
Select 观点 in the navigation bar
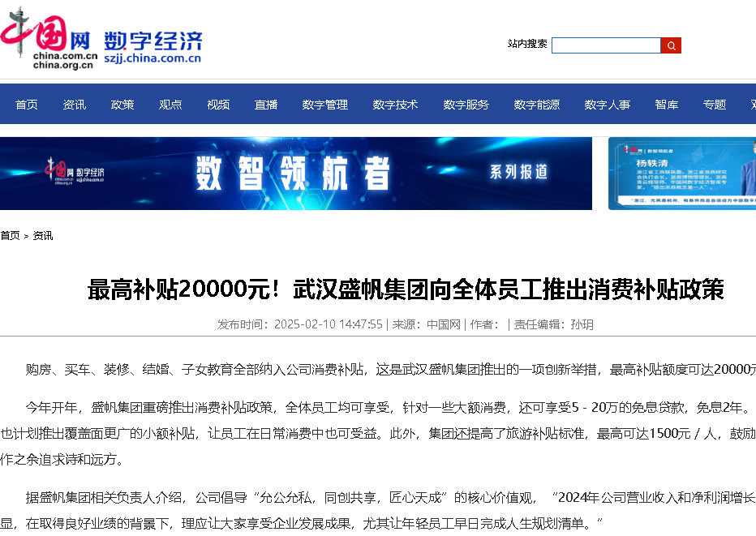(x=170, y=105)
